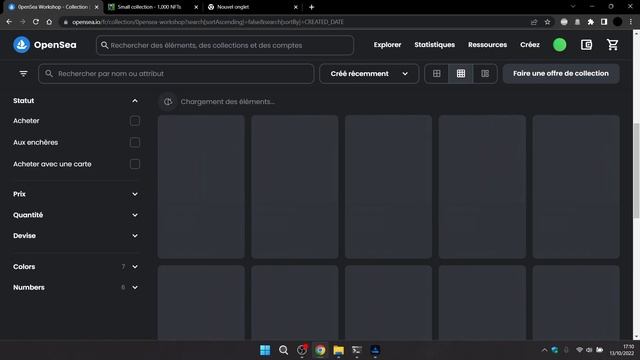640x360 pixels.
Task: Toggle the browser side panel
Action: (604, 22)
